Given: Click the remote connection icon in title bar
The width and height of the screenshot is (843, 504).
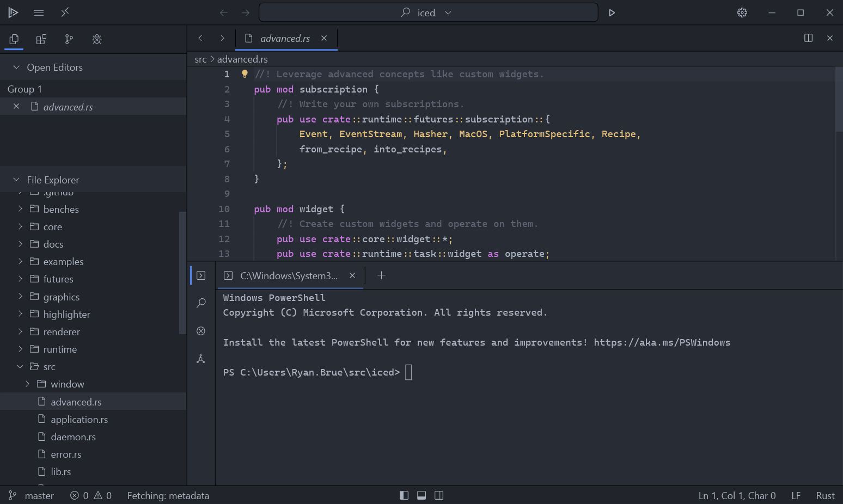Looking at the screenshot, I should click(65, 13).
